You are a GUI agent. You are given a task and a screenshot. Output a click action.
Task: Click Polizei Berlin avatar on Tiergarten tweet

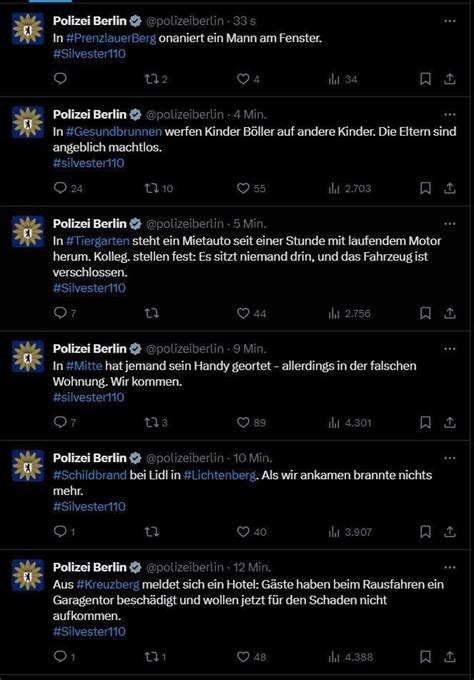[28, 231]
